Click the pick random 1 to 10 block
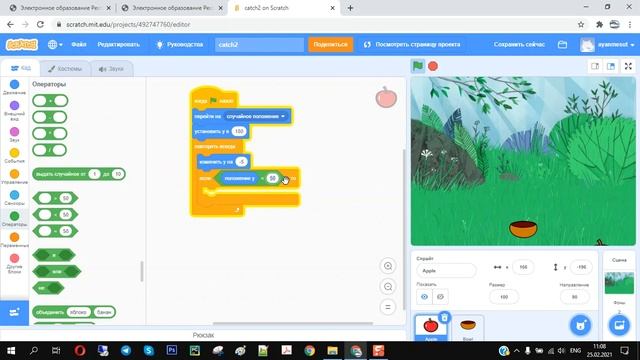 click(x=79, y=174)
